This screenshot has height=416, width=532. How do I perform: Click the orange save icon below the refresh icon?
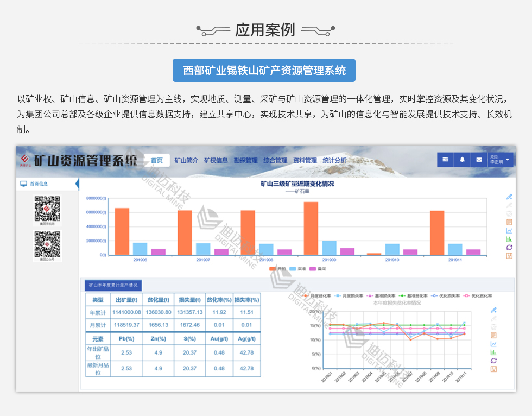509,255
